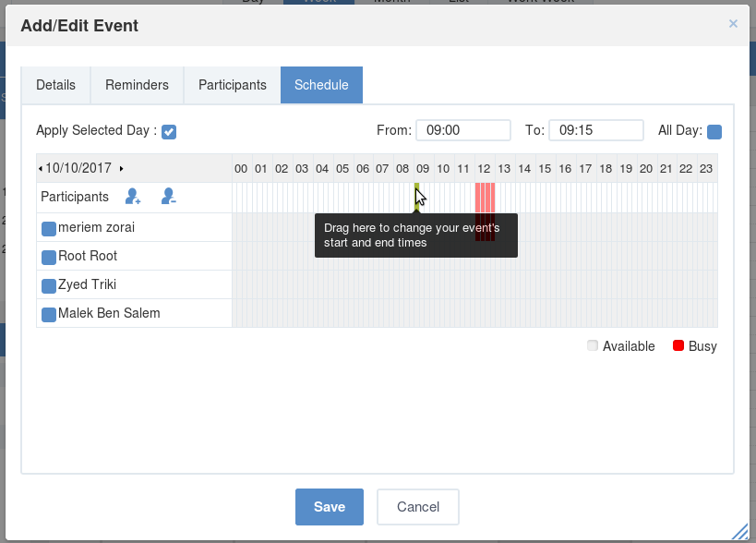Cancel the event editing
This screenshot has width=756, height=543.
pyautogui.click(x=418, y=507)
